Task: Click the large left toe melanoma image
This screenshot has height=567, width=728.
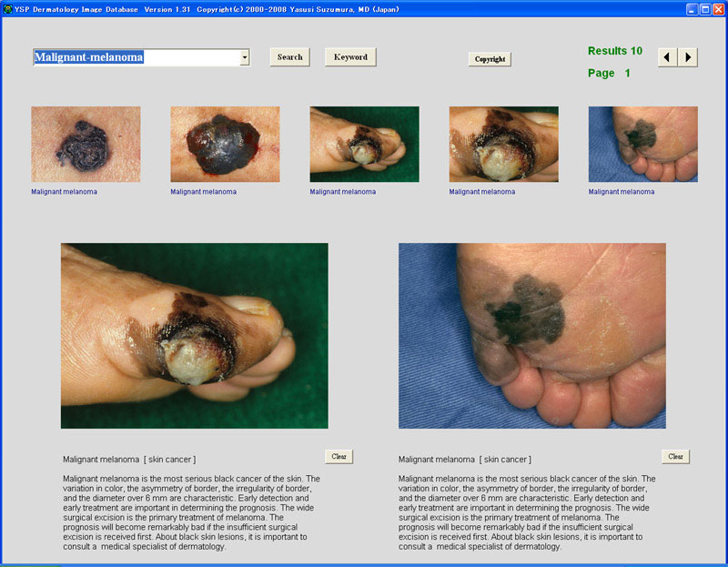Action: (x=195, y=336)
